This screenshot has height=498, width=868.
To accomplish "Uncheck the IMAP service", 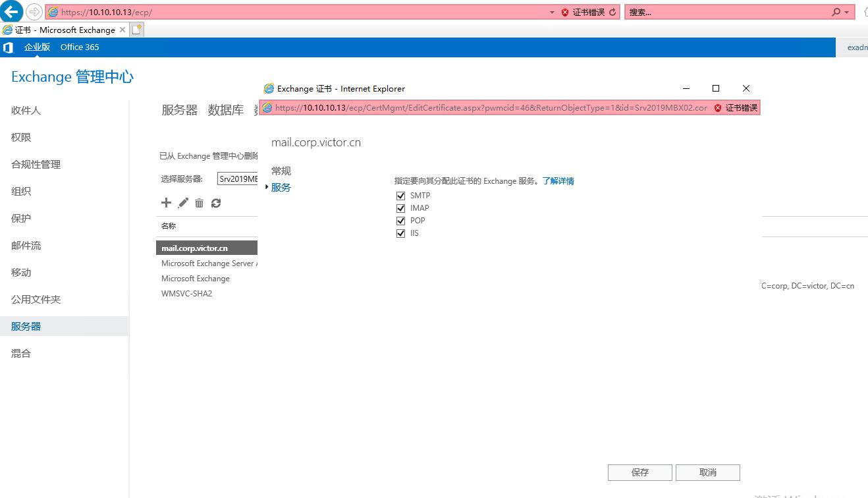I will point(401,207).
